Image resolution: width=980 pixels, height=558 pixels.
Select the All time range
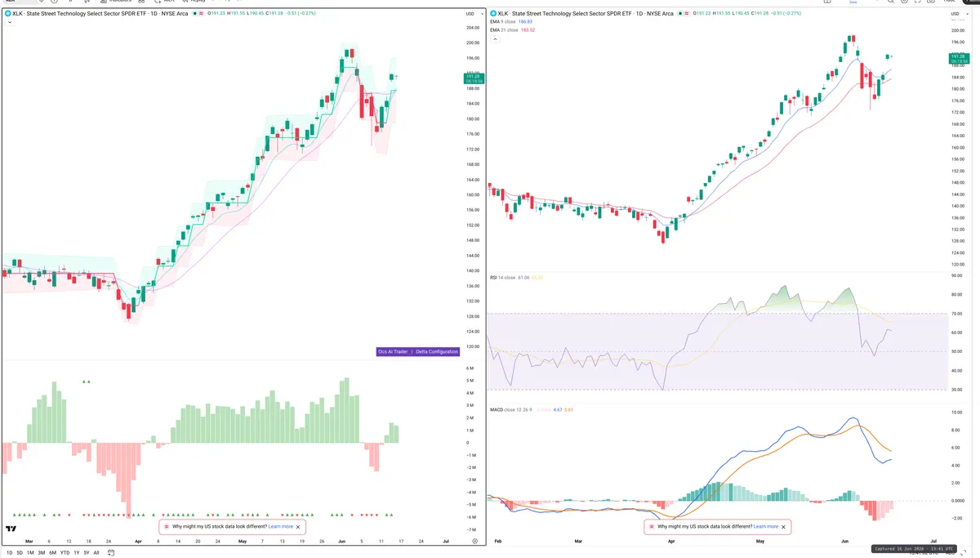click(96, 553)
